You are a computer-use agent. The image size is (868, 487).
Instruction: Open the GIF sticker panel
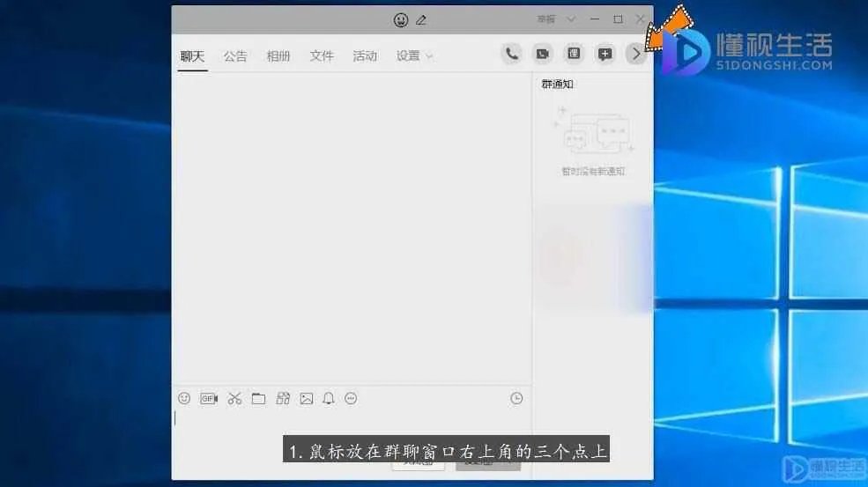coord(209,398)
